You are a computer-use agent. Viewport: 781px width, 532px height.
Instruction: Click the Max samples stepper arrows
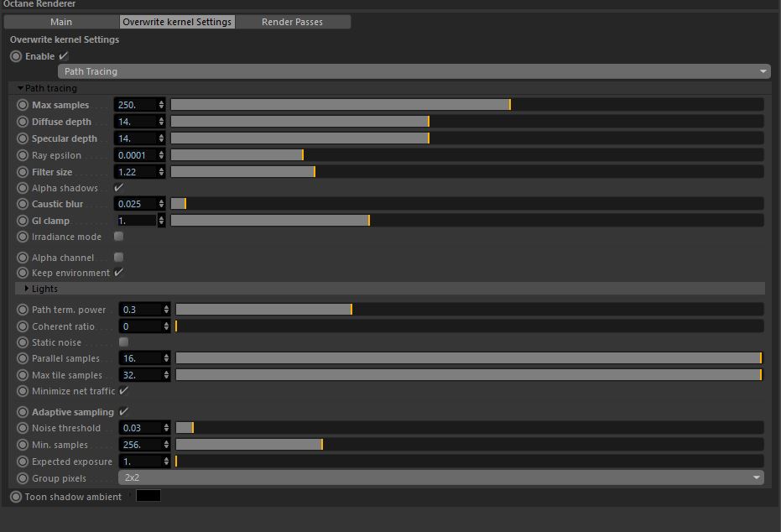[161, 105]
